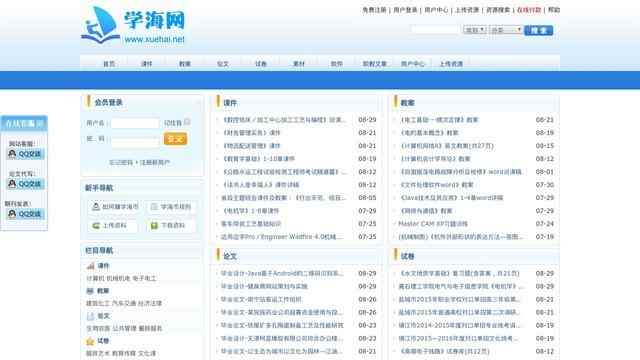Click the 试卷 section header

tap(408, 256)
